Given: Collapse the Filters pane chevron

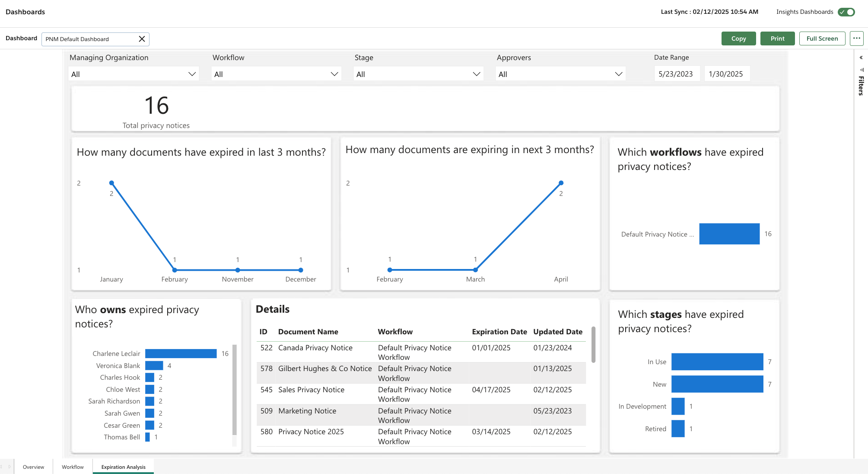Looking at the screenshot, I should pyautogui.click(x=861, y=58).
